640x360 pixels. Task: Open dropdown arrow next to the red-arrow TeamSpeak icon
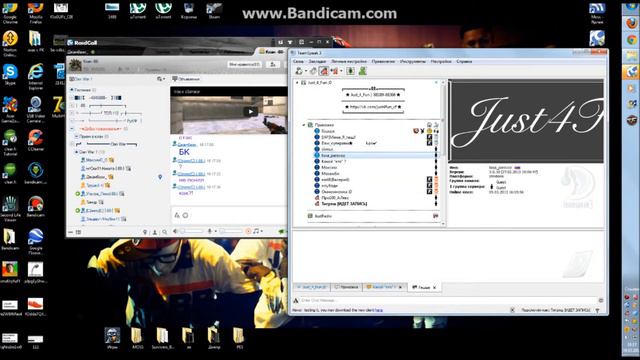pos(341,71)
